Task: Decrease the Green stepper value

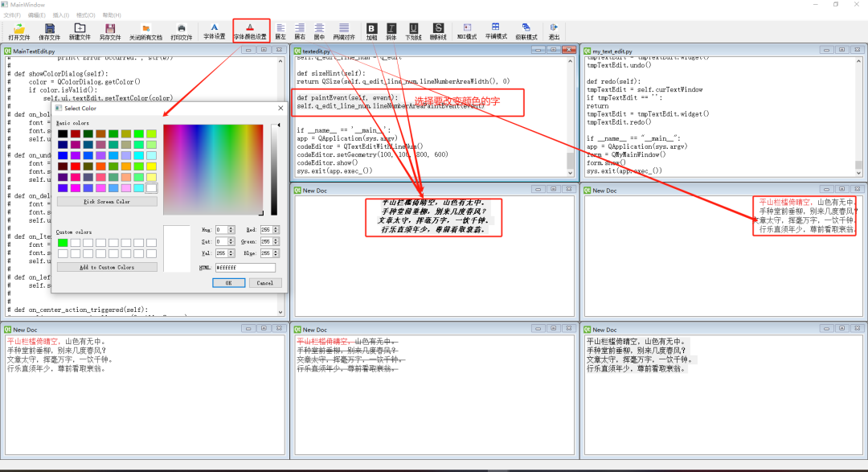Action: coord(276,244)
